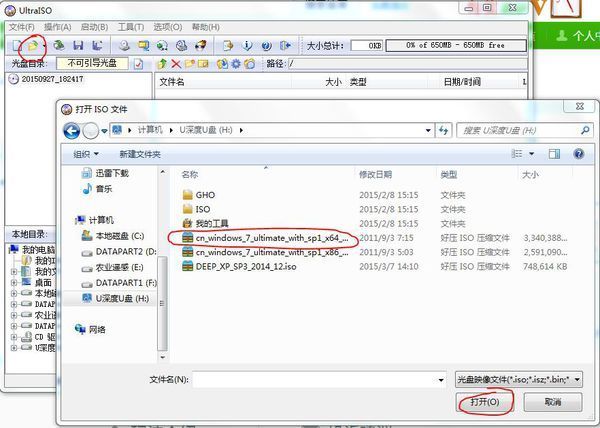The image size is (600, 428).
Task: Select DEEP_XP_SP3_2014_12.iso file
Action: pos(239,267)
